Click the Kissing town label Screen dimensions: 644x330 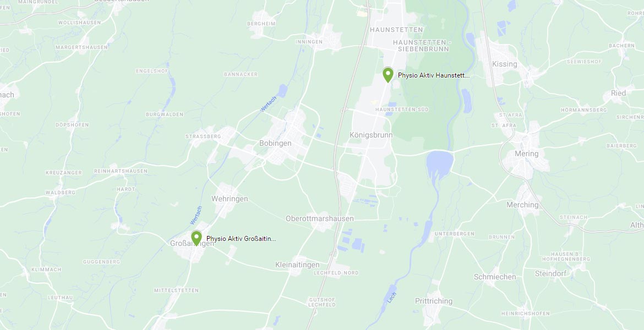tap(504, 64)
